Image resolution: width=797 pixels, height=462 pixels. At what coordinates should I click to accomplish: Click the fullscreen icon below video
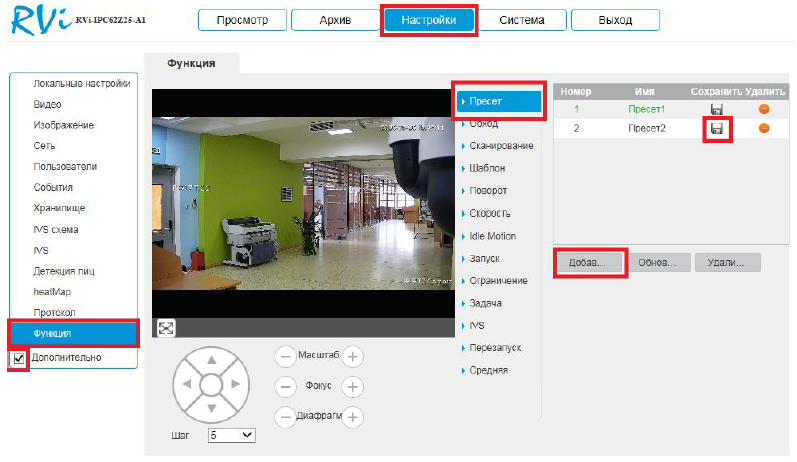[x=166, y=328]
